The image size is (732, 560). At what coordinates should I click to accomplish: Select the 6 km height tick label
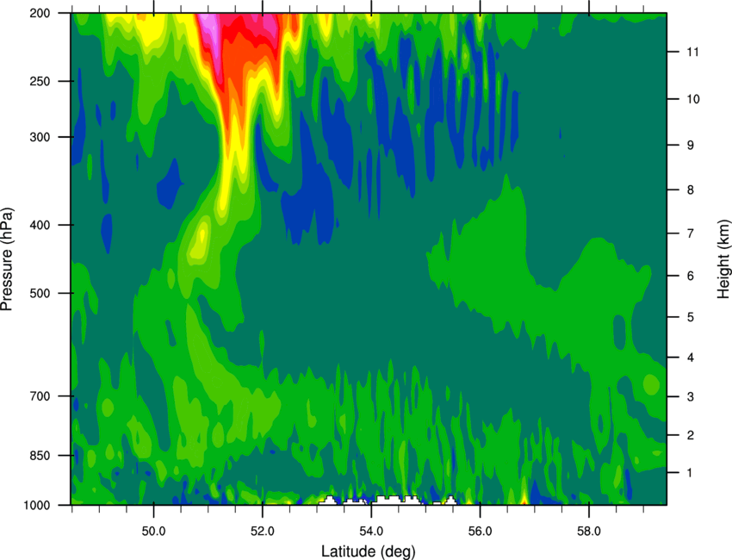689,275
